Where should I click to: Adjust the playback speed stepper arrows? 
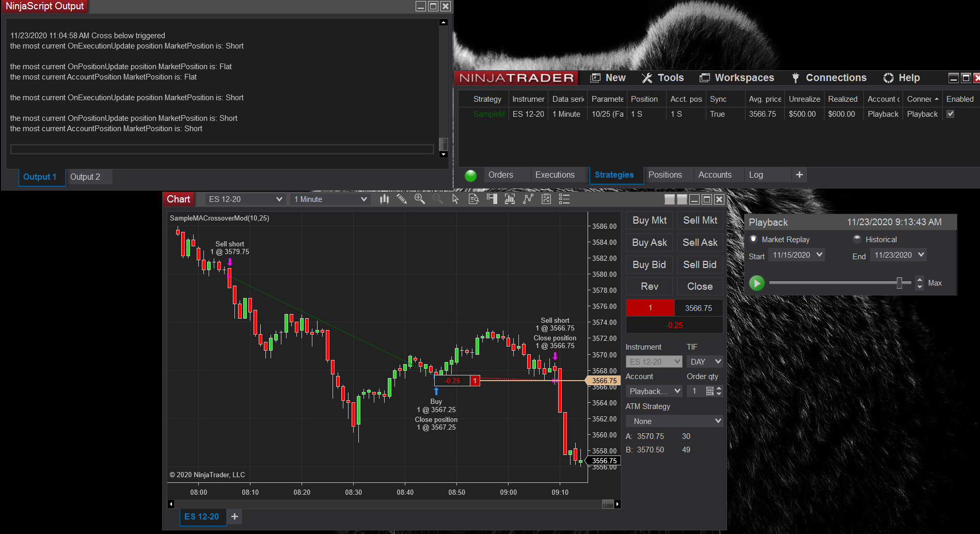[x=920, y=283]
